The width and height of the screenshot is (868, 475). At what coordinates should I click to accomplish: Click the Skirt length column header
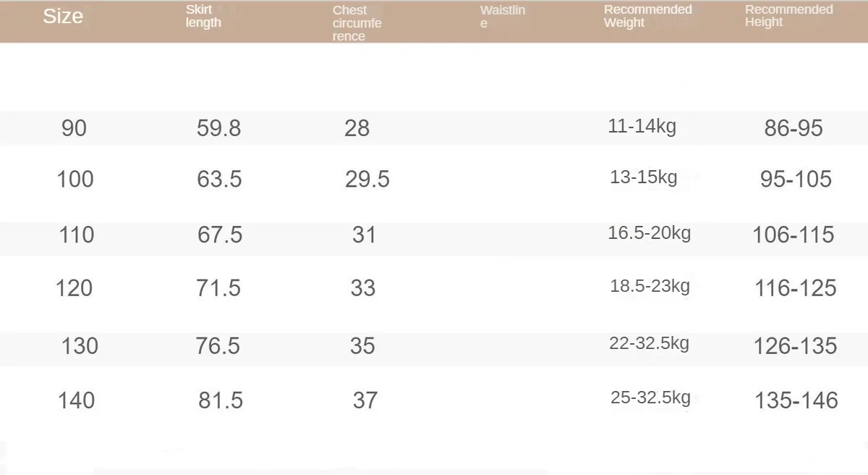(x=203, y=17)
